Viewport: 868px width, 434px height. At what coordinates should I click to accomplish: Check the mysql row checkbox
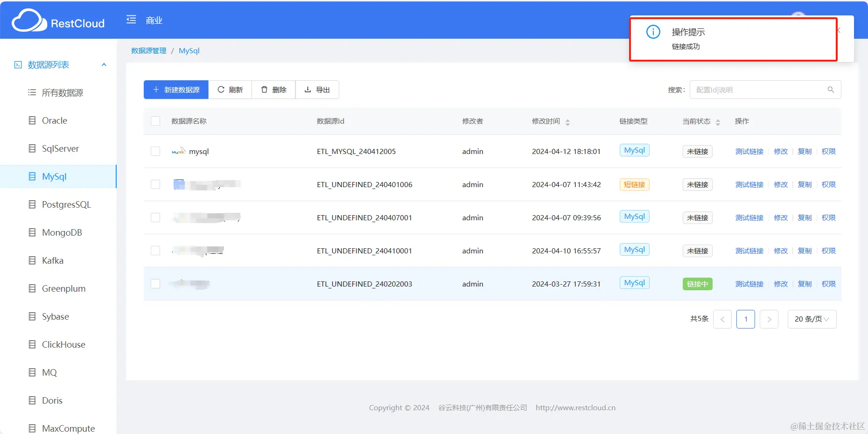[x=155, y=151]
